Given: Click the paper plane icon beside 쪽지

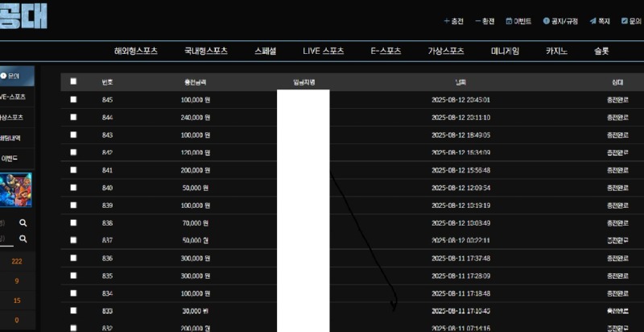Looking at the screenshot, I should click(592, 21).
